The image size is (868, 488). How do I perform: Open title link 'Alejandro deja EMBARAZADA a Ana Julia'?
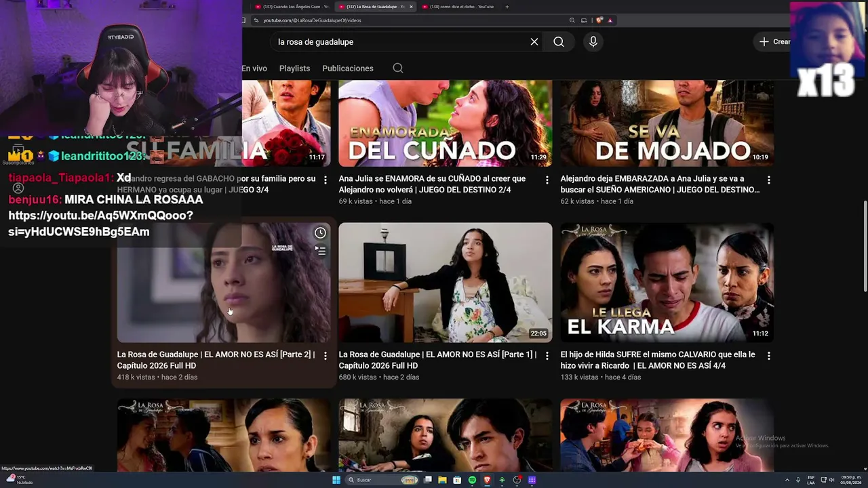coord(660,184)
